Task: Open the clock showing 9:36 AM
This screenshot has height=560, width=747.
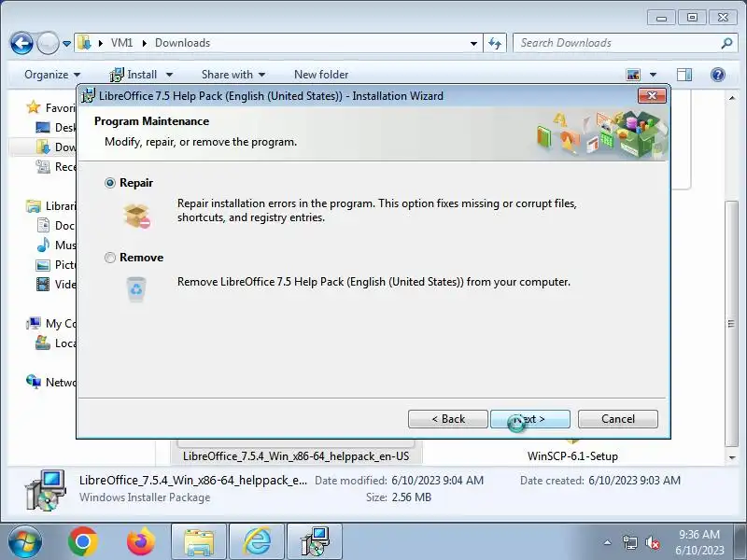Action: point(698,542)
